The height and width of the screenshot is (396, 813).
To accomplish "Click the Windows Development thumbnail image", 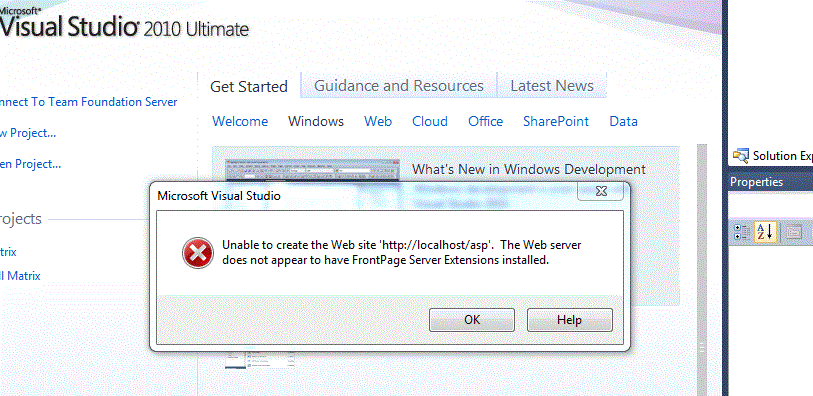I will tap(313, 171).
